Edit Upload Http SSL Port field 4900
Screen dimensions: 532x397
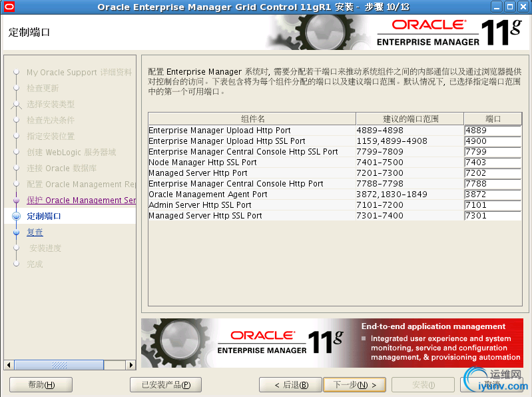click(493, 141)
